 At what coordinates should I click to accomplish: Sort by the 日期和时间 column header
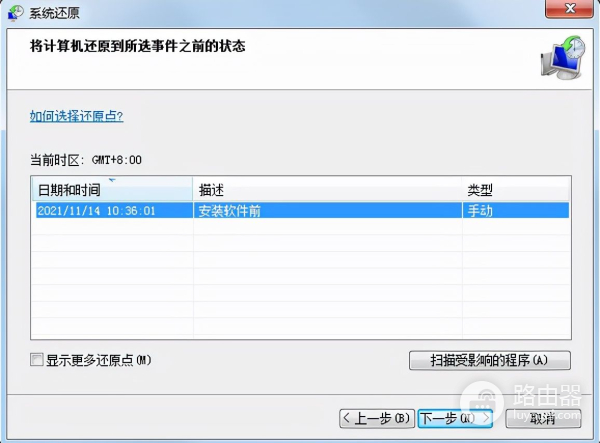pyautogui.click(x=112, y=189)
